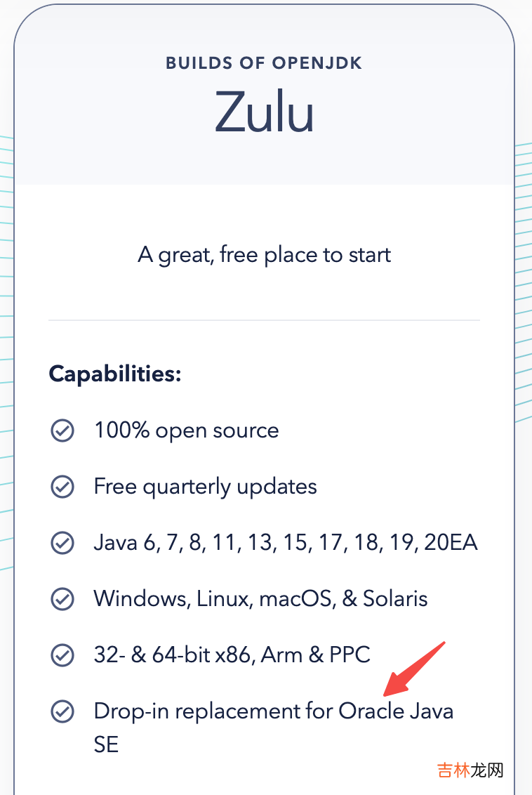This screenshot has width=532, height=795.
Task: Click the "A great, free place to start" tagline
Action: [x=264, y=254]
